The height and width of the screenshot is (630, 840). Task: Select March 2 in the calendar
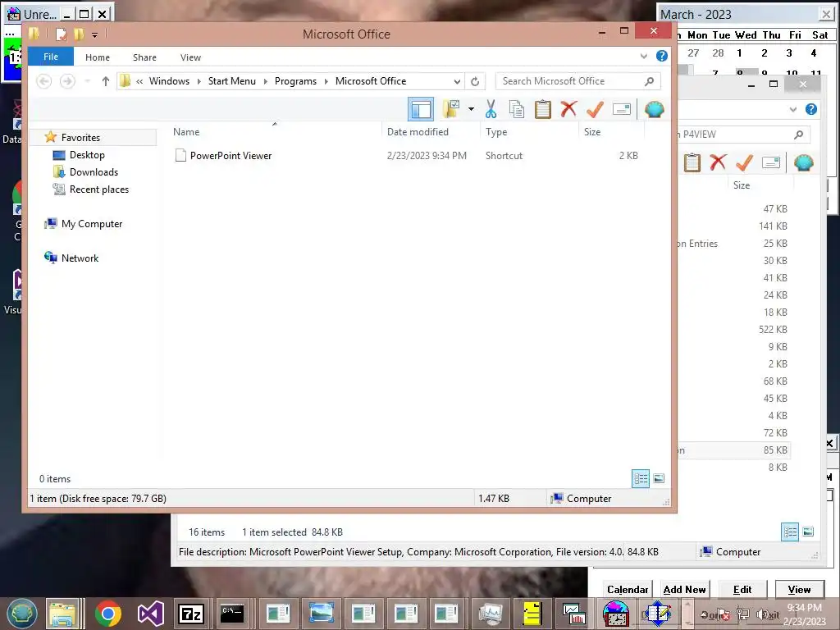click(765, 53)
